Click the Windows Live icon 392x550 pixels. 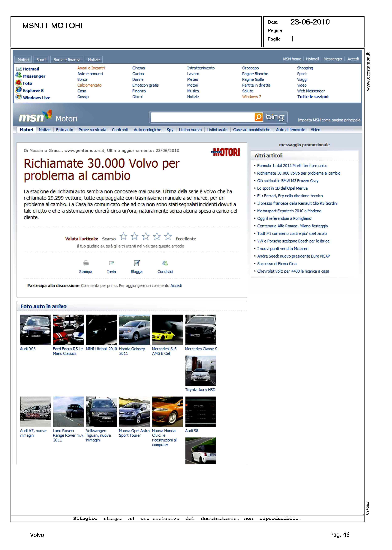click(x=19, y=97)
